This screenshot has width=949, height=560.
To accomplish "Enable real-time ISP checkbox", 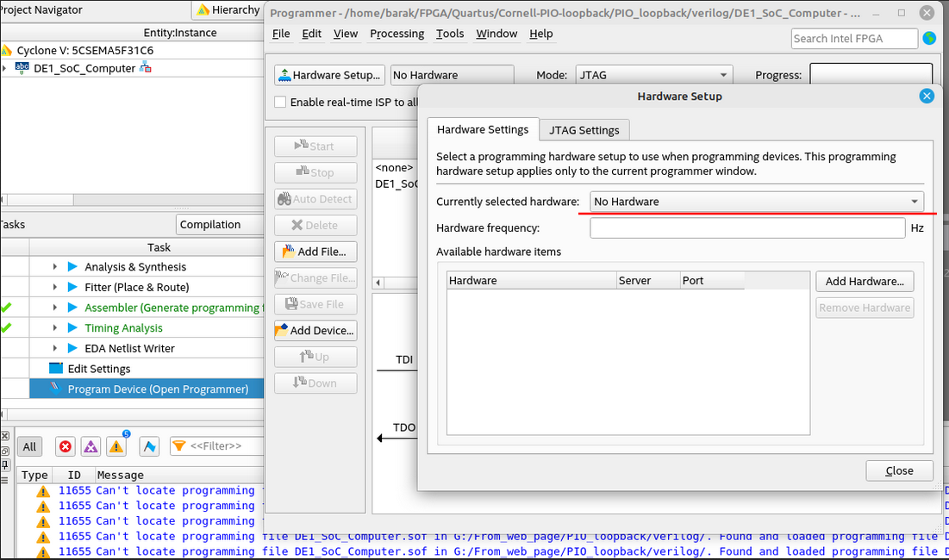I will [280, 102].
